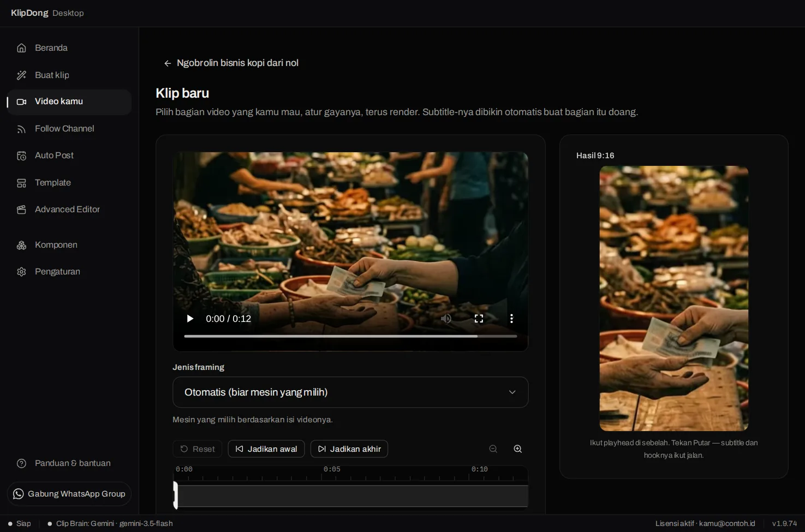The image size is (805, 532).
Task: Expand the Jenis framing dropdown
Action: point(350,392)
